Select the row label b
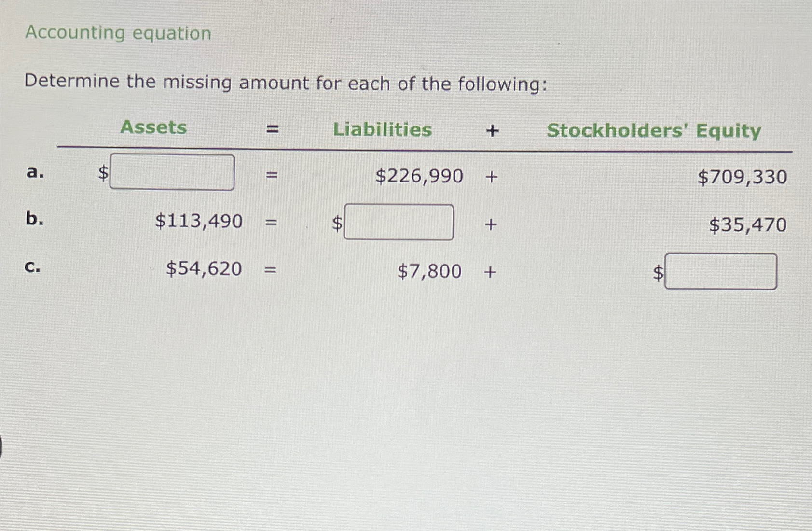The height and width of the screenshot is (531, 812). [x=34, y=220]
